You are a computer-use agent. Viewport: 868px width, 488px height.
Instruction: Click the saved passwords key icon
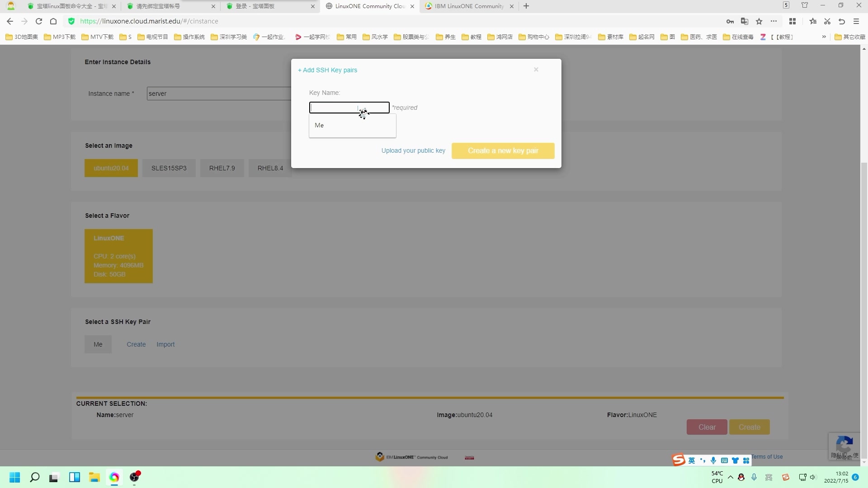coord(730,21)
